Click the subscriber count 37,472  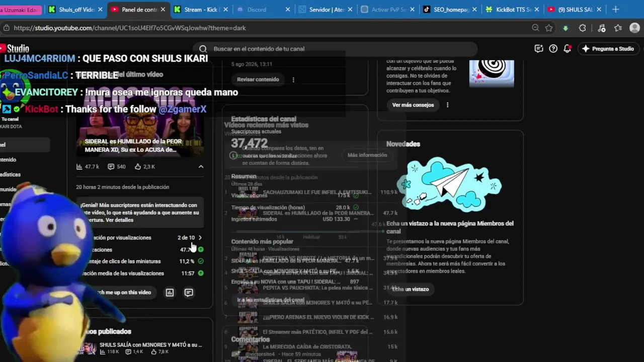pyautogui.click(x=250, y=143)
